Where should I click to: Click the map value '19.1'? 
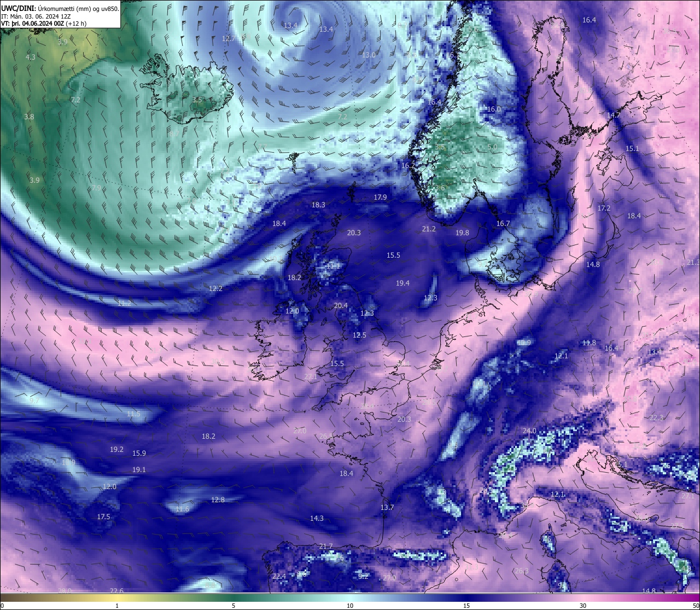(139, 469)
